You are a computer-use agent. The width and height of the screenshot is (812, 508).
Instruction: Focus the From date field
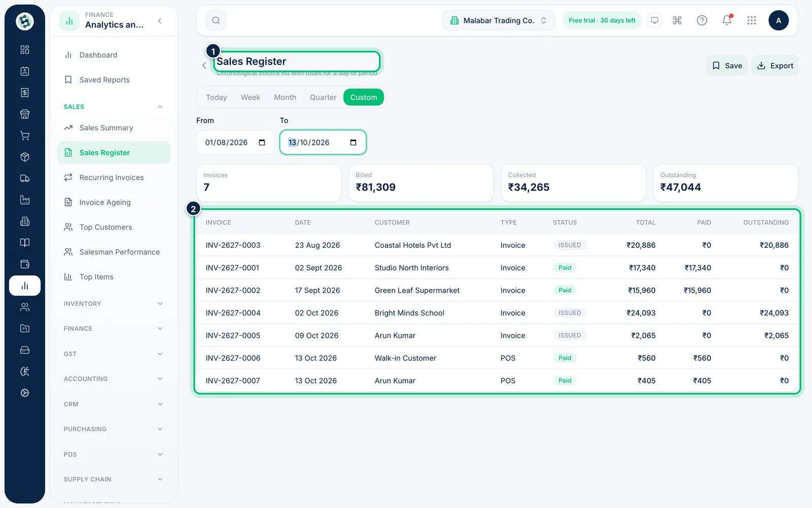(x=235, y=142)
